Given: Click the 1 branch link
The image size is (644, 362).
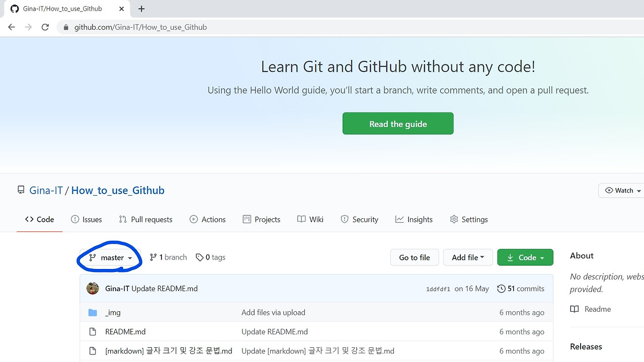Looking at the screenshot, I should click(168, 257).
